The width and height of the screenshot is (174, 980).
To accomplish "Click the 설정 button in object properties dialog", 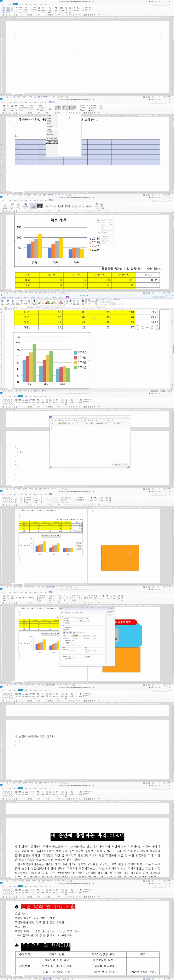I will [x=110, y=612].
